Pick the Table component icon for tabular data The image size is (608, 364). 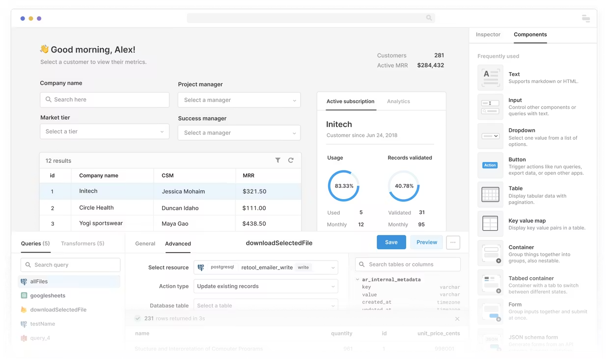tap(490, 194)
